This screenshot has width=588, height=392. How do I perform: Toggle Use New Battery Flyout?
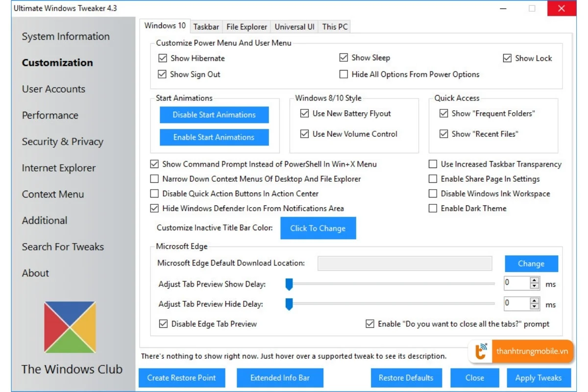point(304,114)
